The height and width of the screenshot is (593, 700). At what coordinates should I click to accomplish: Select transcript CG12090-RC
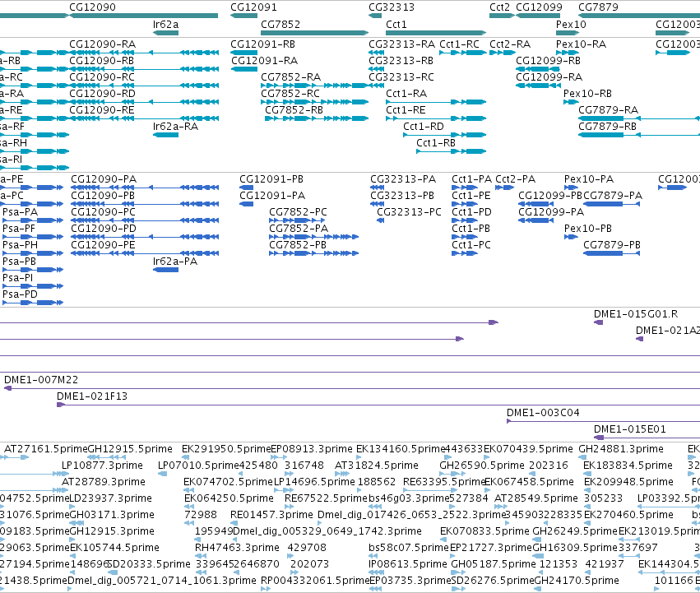click(x=144, y=86)
